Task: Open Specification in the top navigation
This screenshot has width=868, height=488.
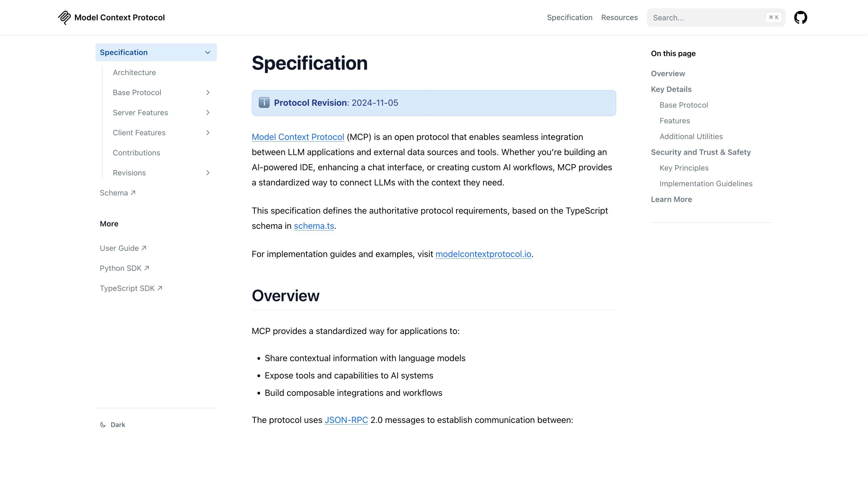Action: (x=569, y=18)
